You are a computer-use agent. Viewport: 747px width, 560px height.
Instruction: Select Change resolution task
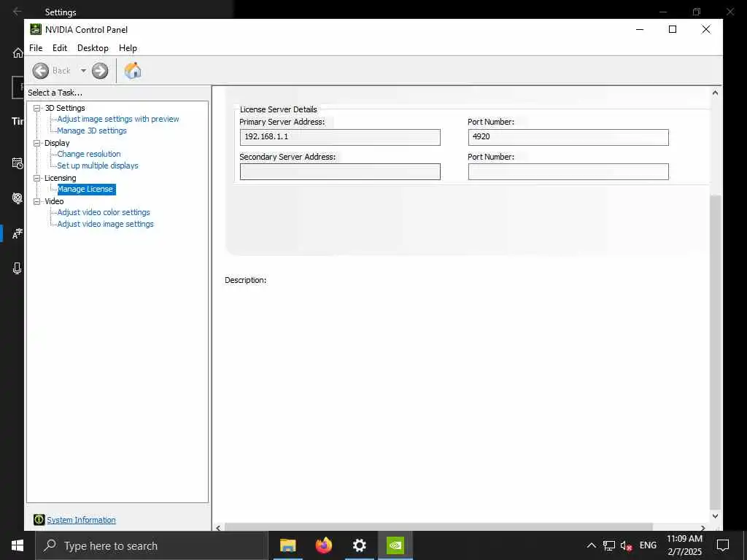click(x=89, y=154)
